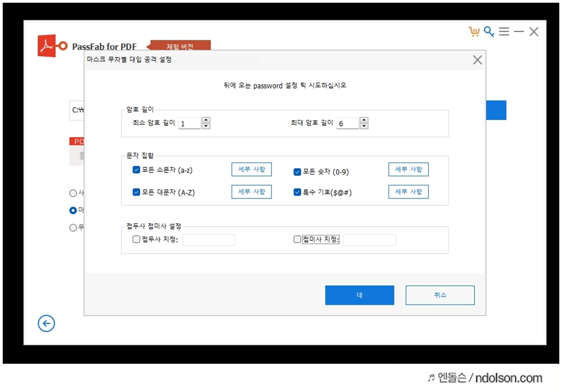Increase the minimum password length
This screenshot has height=392, width=562.
206,120
